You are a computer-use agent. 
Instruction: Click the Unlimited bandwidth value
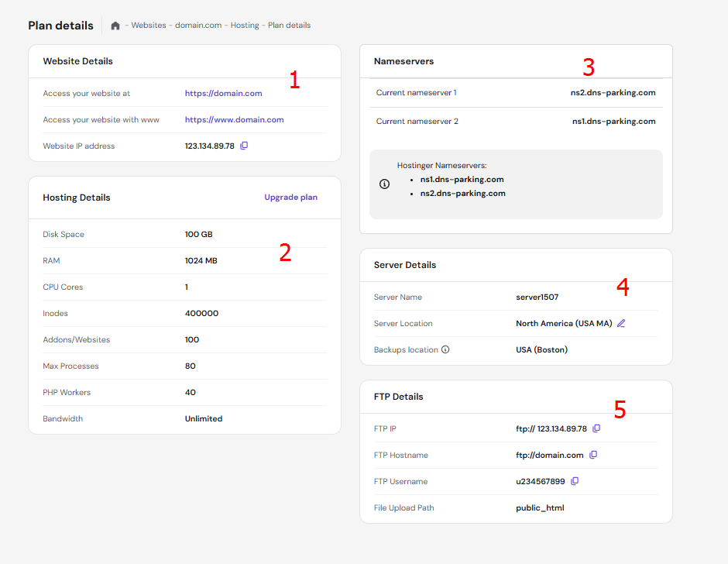[203, 418]
